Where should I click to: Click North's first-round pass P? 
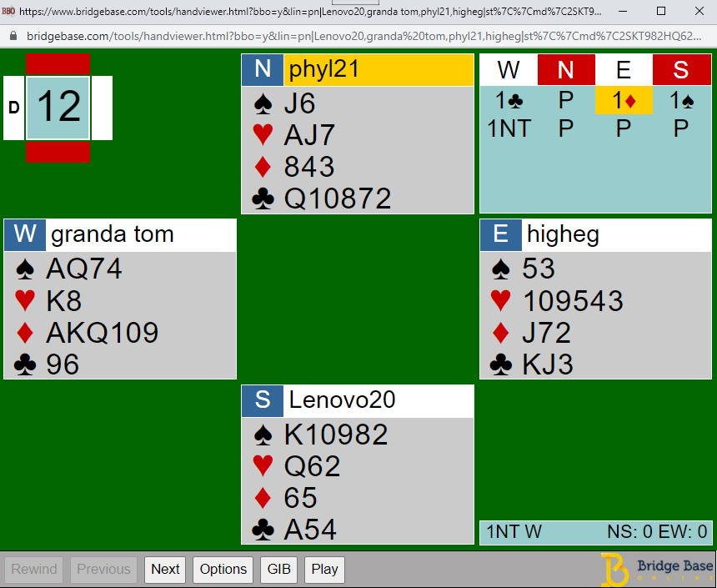pyautogui.click(x=566, y=100)
